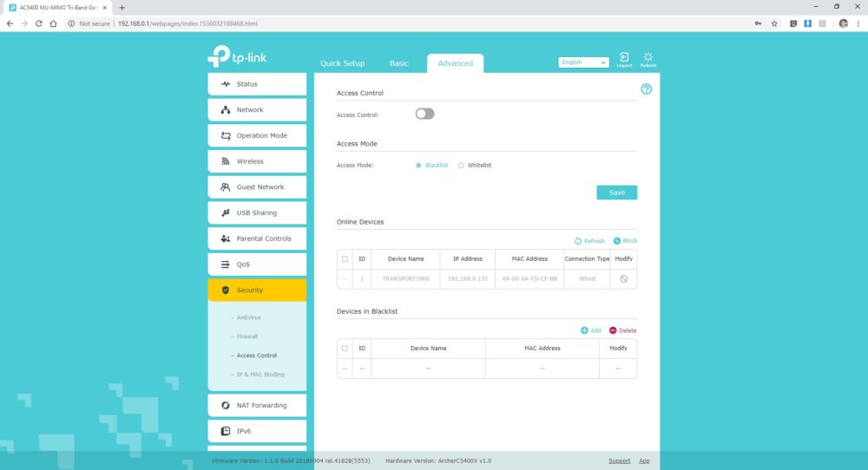The height and width of the screenshot is (470, 868).
Task: Click the 192.168.0.151 IP address cell
Action: coord(468,278)
